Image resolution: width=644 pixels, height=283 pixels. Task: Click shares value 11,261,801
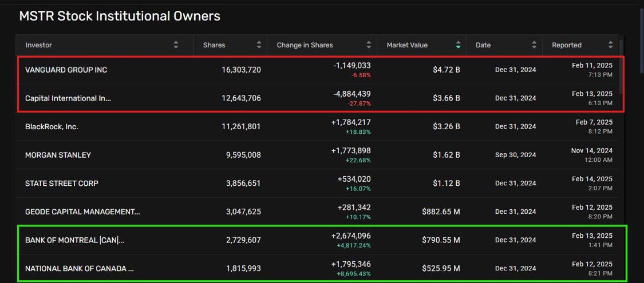241,127
